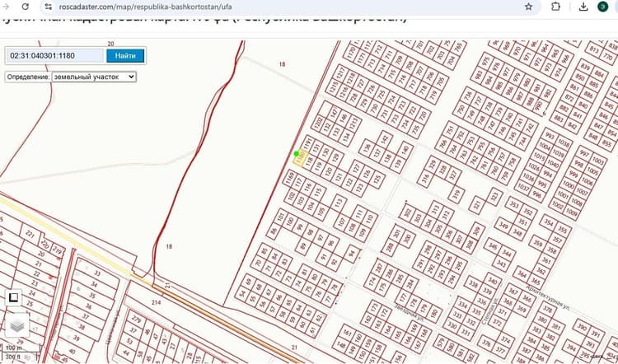Open the map layers stack icon
618x364 pixels.
pos(17,326)
